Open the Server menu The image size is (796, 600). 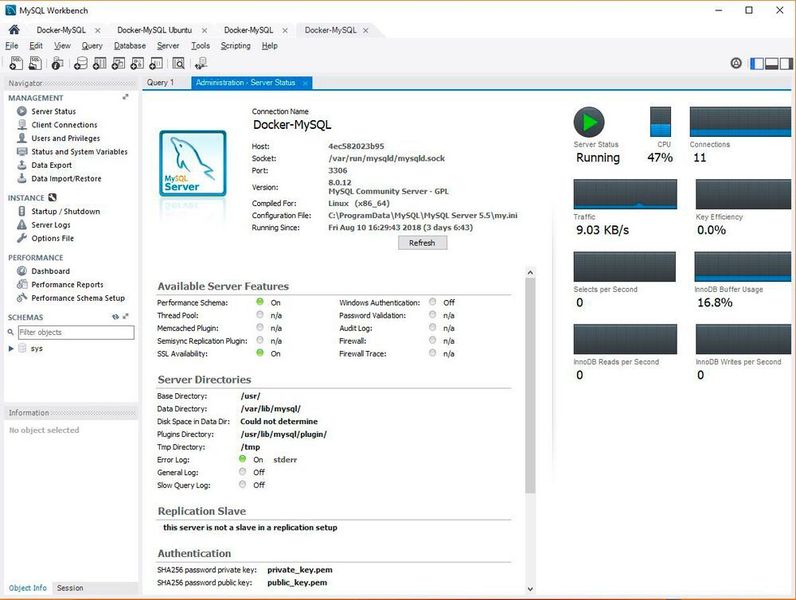point(168,46)
